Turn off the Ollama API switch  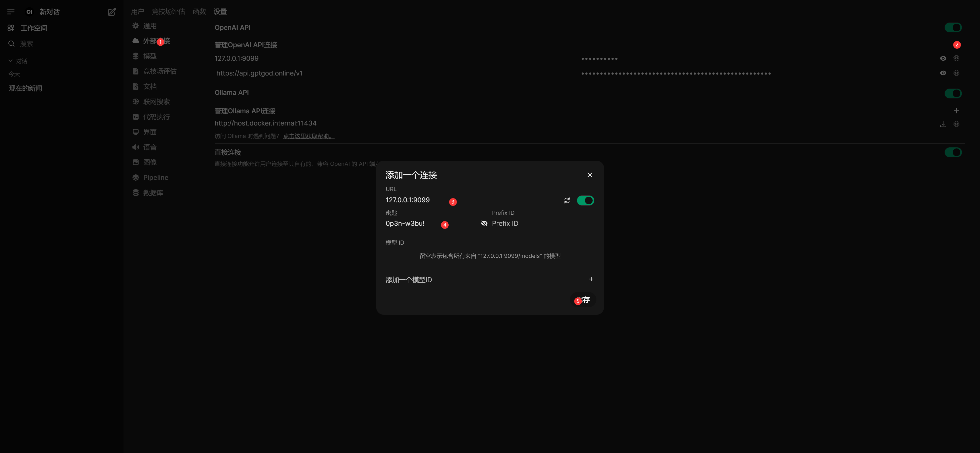(x=953, y=93)
